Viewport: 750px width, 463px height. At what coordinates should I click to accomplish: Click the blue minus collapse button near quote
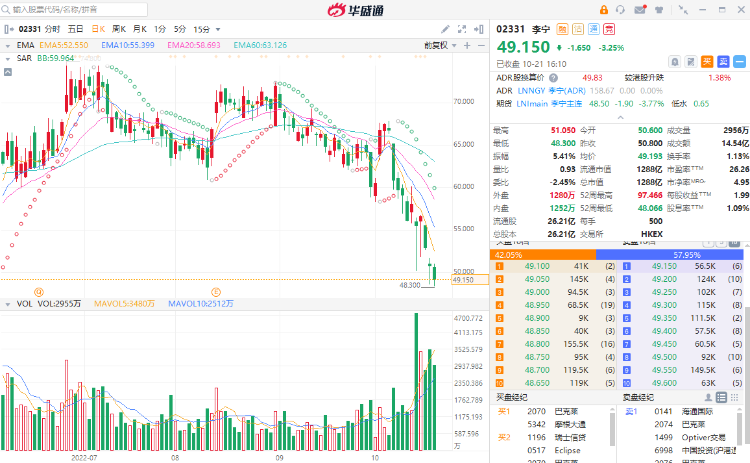point(741,62)
